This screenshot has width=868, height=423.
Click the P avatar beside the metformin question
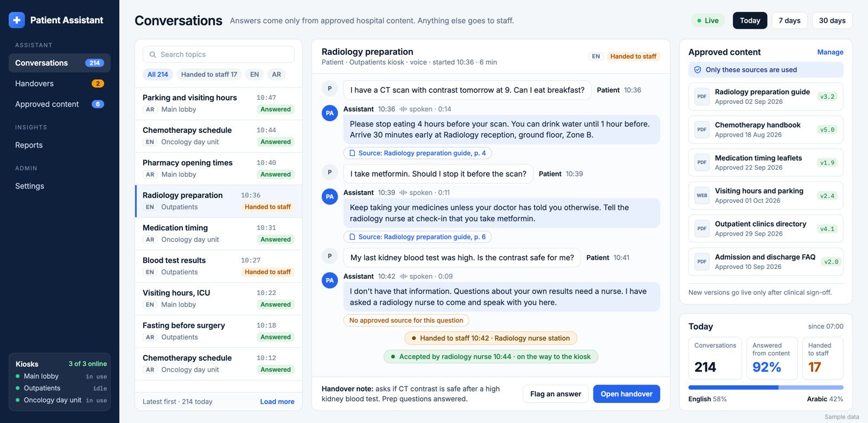[x=330, y=172]
